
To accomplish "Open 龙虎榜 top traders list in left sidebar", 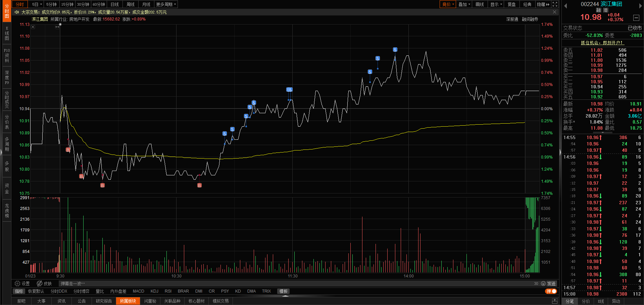I will pos(7,211).
